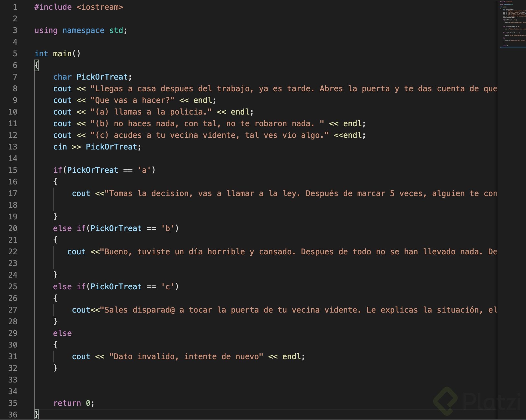Click the "(c) acudes a tu vecina vidente" string
The image size is (526, 420).
pos(210,135)
